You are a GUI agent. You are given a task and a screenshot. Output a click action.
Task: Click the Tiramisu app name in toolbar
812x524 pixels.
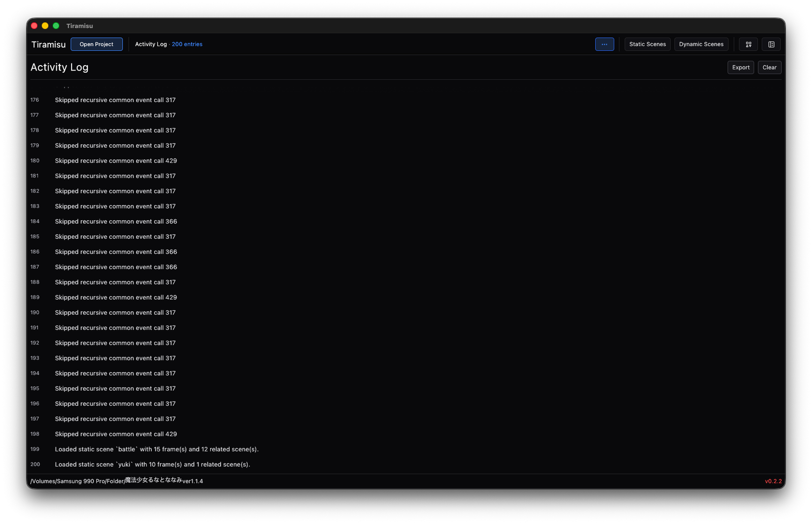tap(49, 44)
